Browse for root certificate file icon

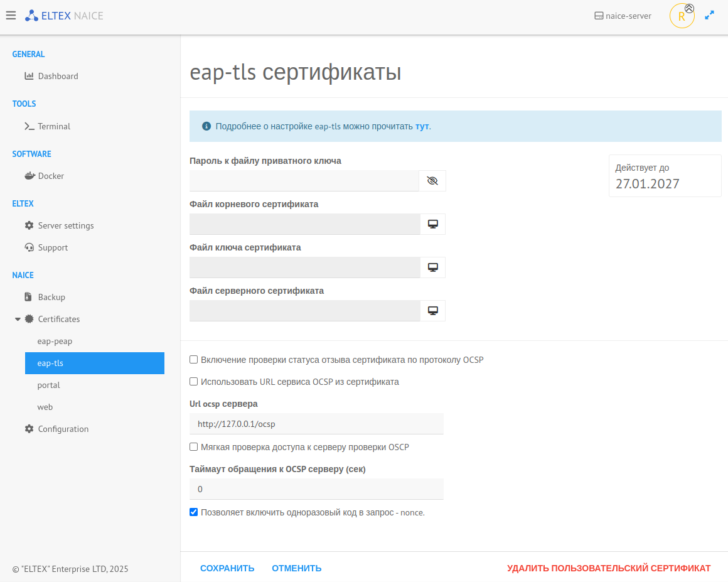(x=432, y=224)
